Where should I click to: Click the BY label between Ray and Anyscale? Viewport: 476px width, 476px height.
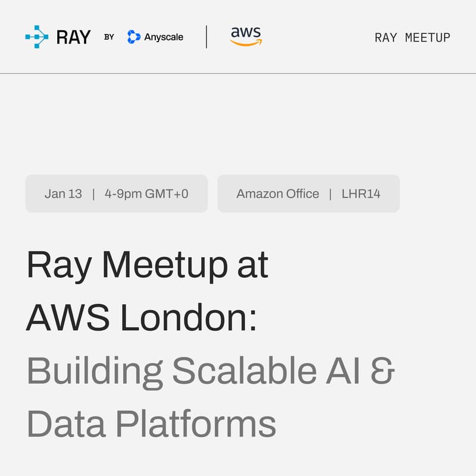click(108, 37)
